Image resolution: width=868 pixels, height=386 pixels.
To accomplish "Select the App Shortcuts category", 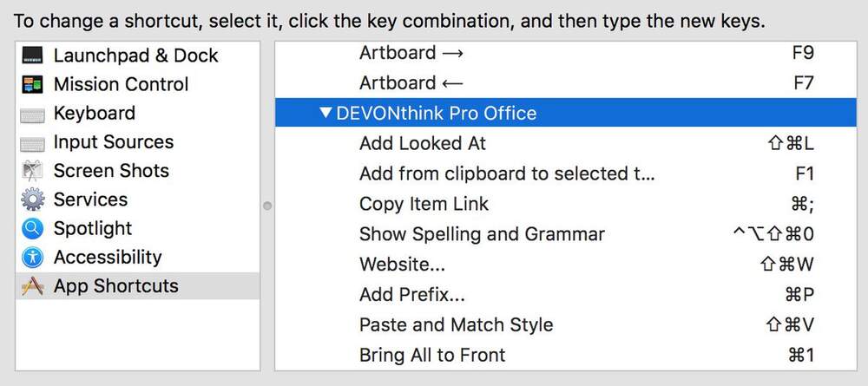I will [137, 286].
